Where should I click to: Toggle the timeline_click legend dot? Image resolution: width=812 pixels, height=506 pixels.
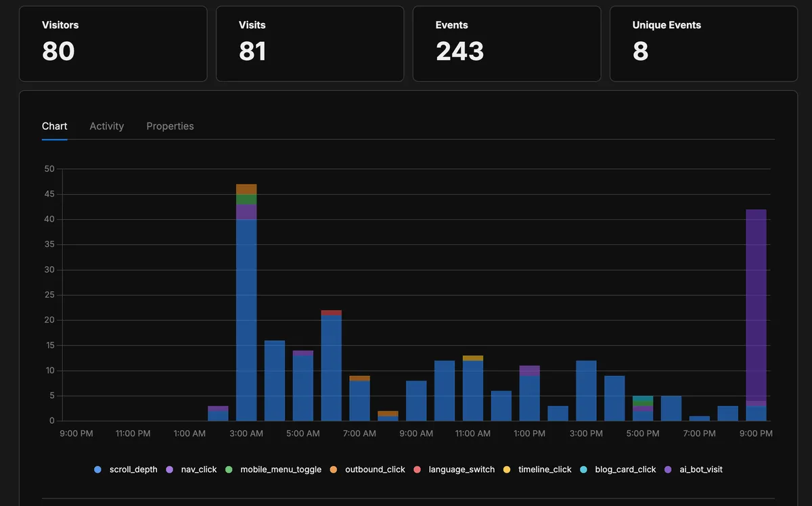tap(507, 469)
